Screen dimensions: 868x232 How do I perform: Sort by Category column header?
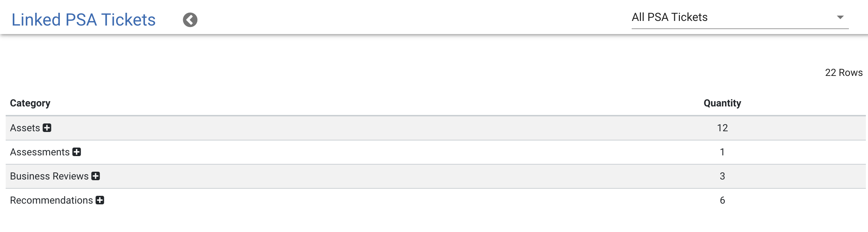[x=30, y=103]
